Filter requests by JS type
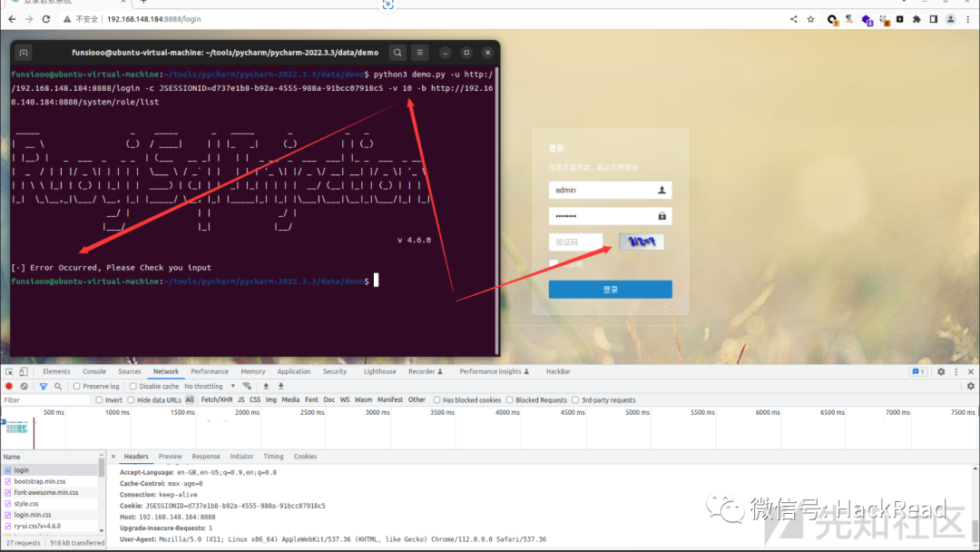Viewport: 980px width, 552px height. tap(240, 400)
